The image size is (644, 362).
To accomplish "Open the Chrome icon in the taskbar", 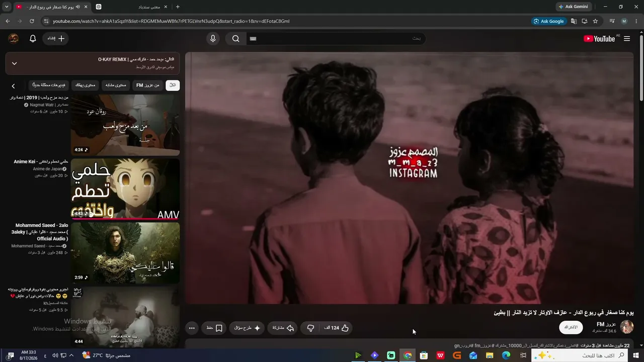I will 408,355.
